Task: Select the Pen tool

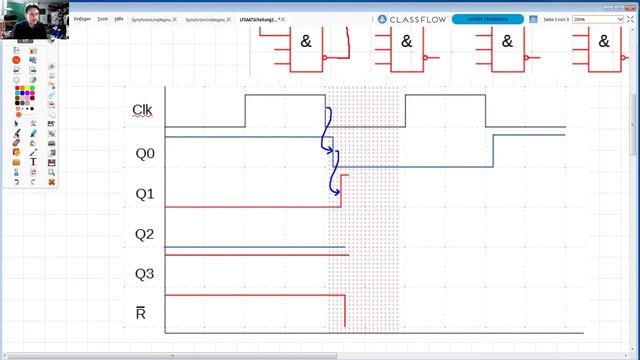Action: (x=17, y=133)
